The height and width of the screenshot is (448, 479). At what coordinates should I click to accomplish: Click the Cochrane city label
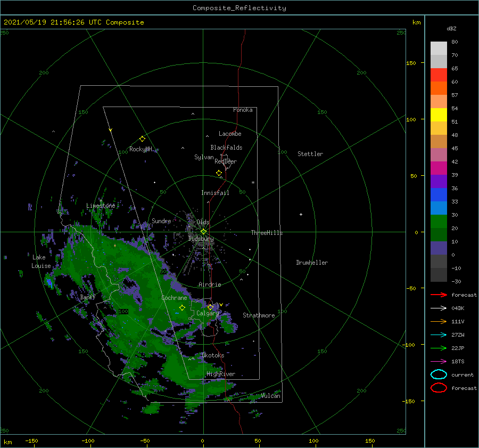click(x=174, y=298)
